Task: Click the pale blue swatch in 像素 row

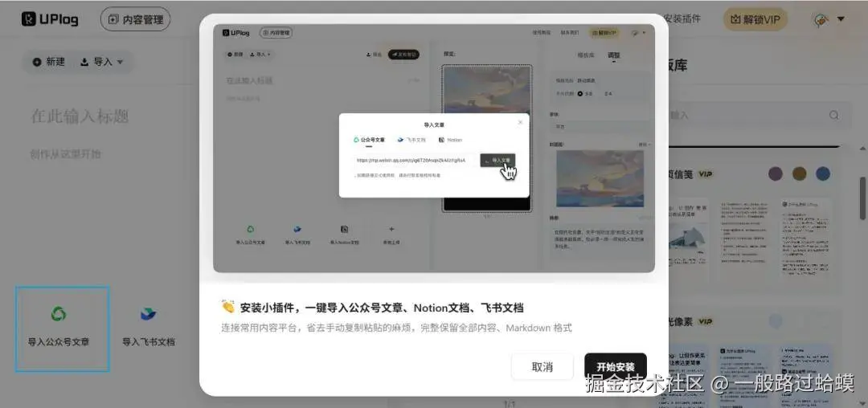Action: coord(776,320)
